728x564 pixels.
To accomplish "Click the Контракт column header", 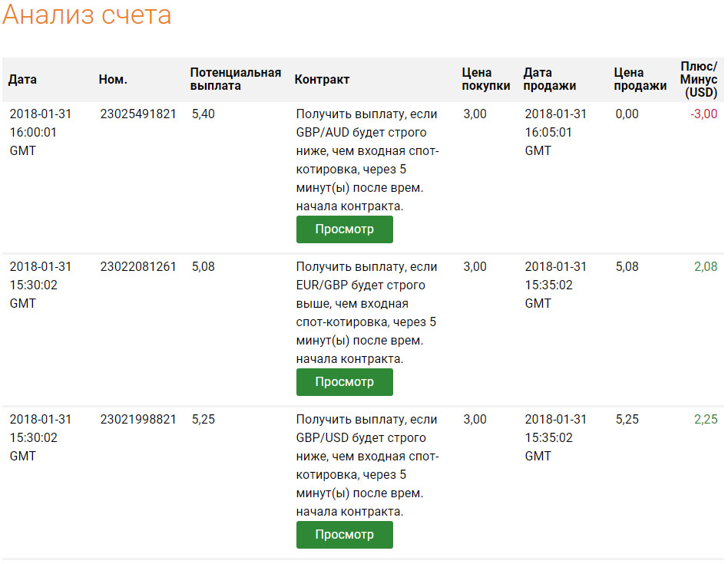I will (x=322, y=80).
